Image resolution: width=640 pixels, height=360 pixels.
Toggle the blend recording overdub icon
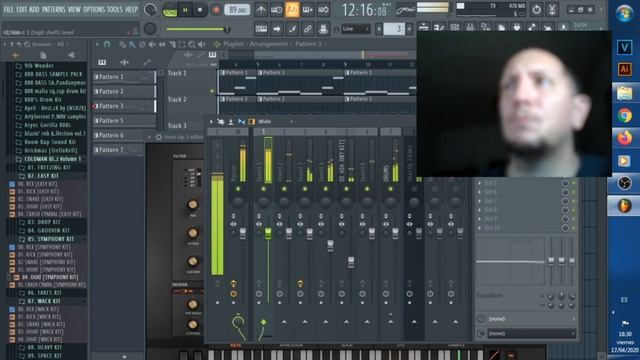tap(307, 10)
